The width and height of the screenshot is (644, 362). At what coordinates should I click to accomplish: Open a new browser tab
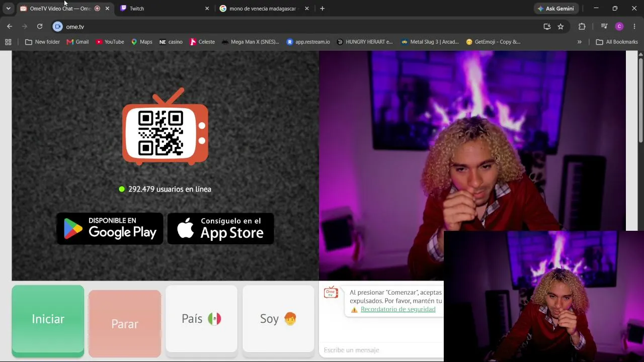(322, 9)
